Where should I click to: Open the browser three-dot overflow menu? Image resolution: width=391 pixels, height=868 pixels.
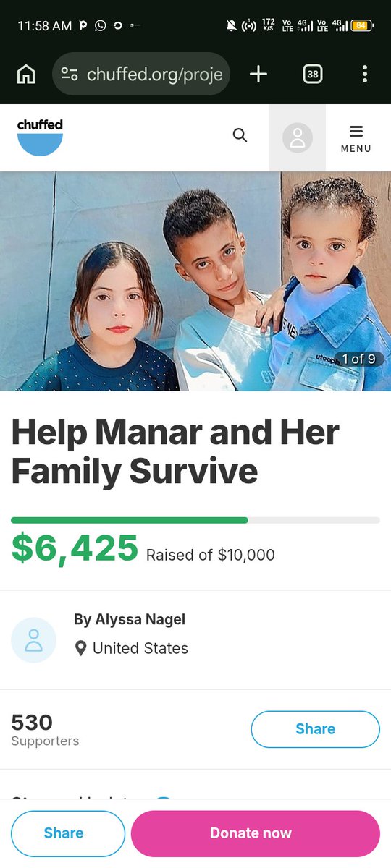click(x=364, y=74)
